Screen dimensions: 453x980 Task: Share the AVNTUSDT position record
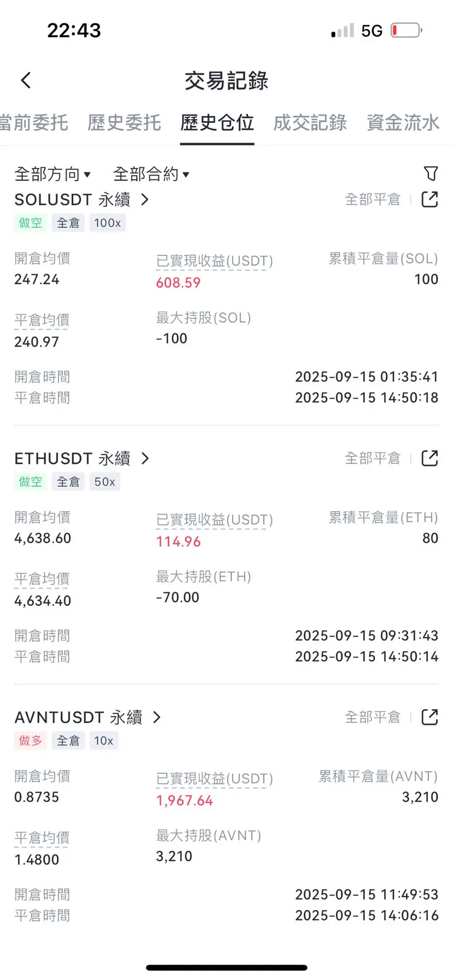430,717
